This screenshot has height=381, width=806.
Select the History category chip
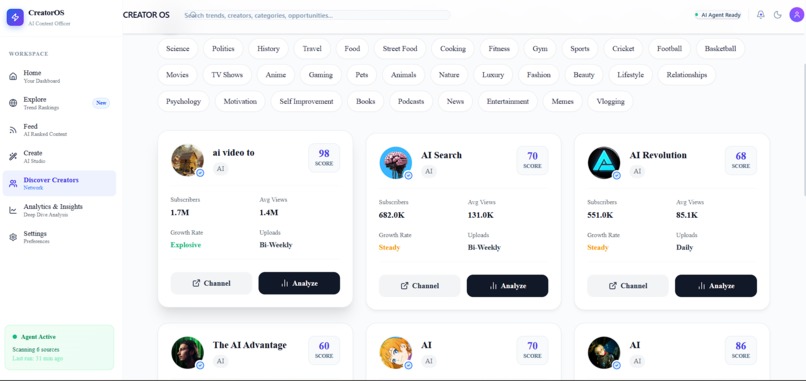[x=268, y=48]
